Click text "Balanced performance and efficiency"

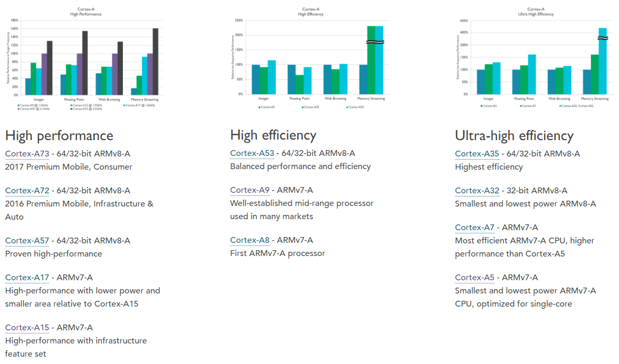pyautogui.click(x=301, y=166)
